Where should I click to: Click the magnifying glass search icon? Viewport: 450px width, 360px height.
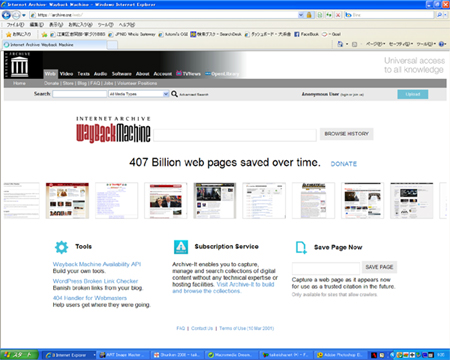click(x=174, y=94)
